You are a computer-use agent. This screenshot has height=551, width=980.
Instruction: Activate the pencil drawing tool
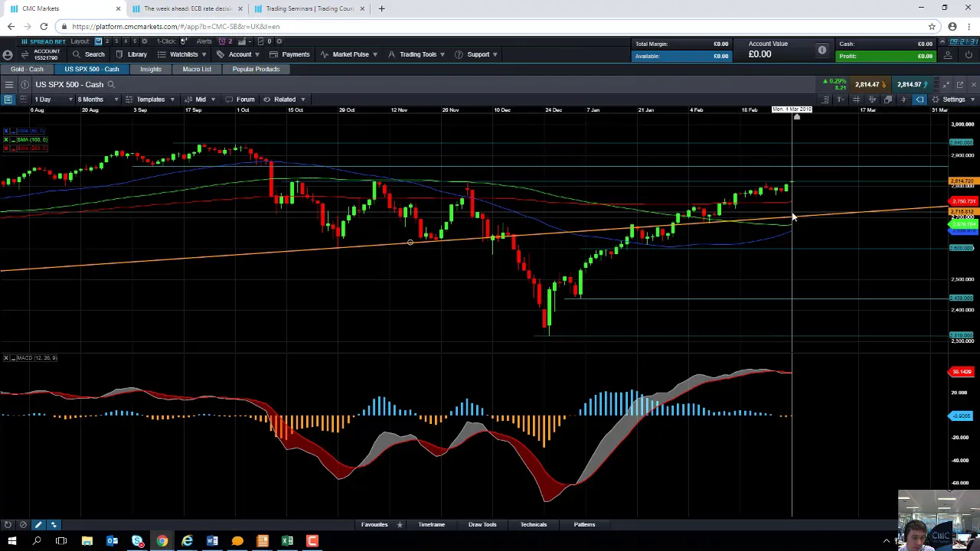38,524
